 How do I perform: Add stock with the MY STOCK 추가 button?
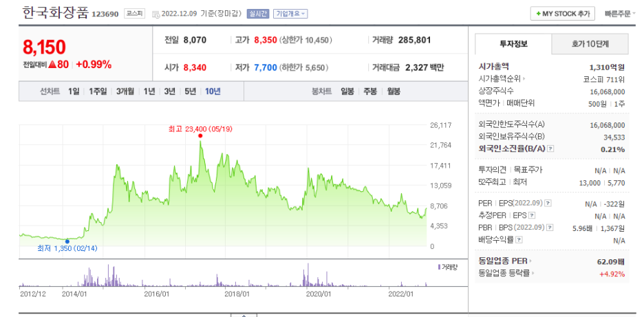(562, 14)
